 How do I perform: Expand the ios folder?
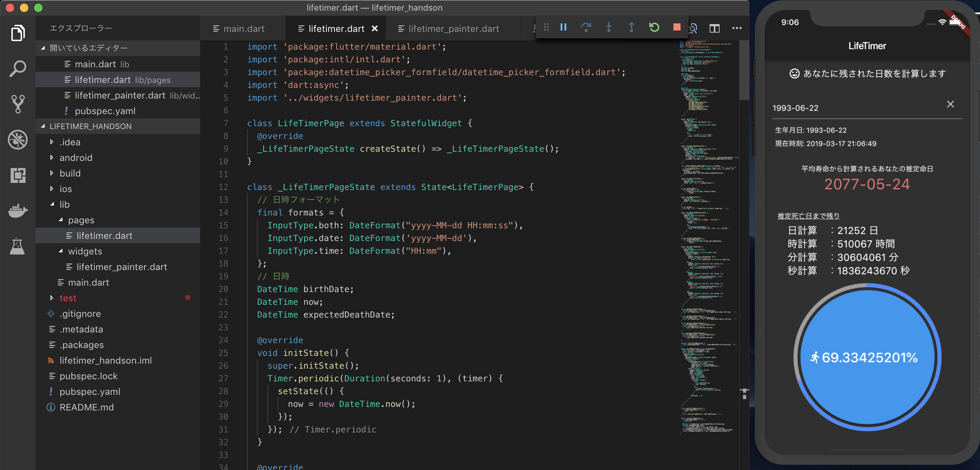[118, 189]
